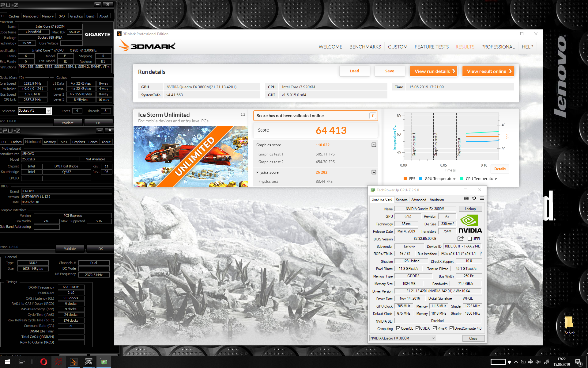Open the Validation tab in GPU-Z
The width and height of the screenshot is (588, 368).
point(437,200)
